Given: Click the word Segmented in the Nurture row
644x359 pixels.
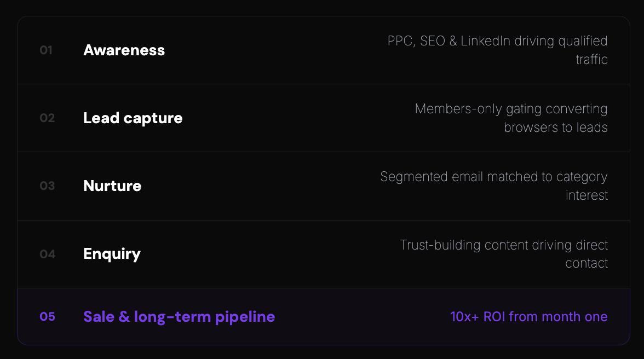Looking at the screenshot, I should (414, 177).
